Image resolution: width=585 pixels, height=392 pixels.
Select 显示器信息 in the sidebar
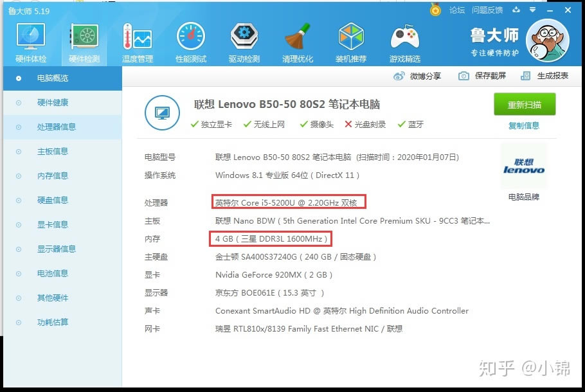point(62,249)
